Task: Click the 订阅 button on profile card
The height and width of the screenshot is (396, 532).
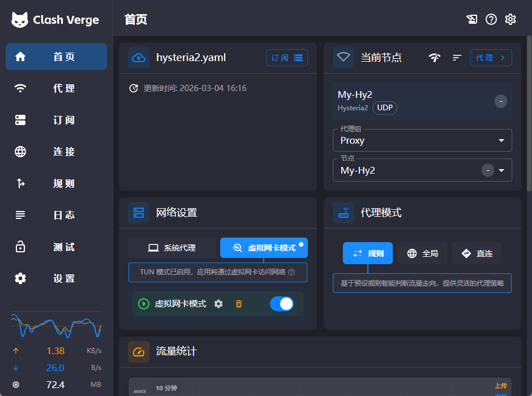Action: [x=286, y=58]
